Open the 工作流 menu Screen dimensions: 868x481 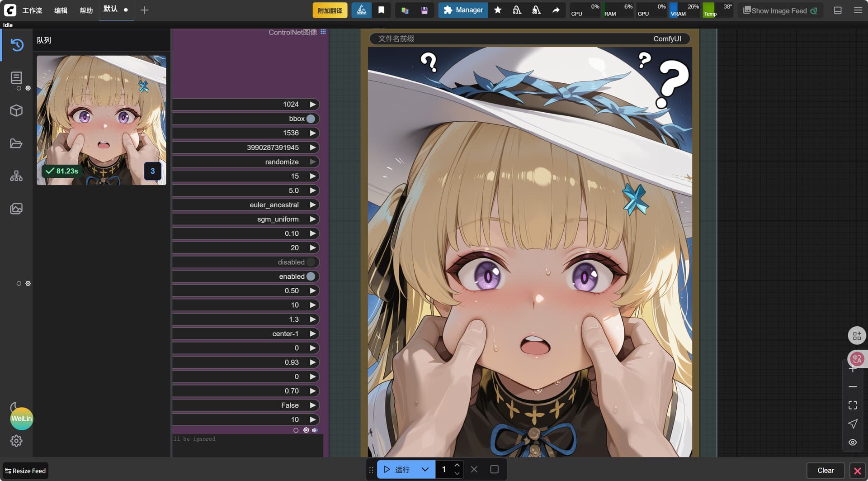click(32, 10)
